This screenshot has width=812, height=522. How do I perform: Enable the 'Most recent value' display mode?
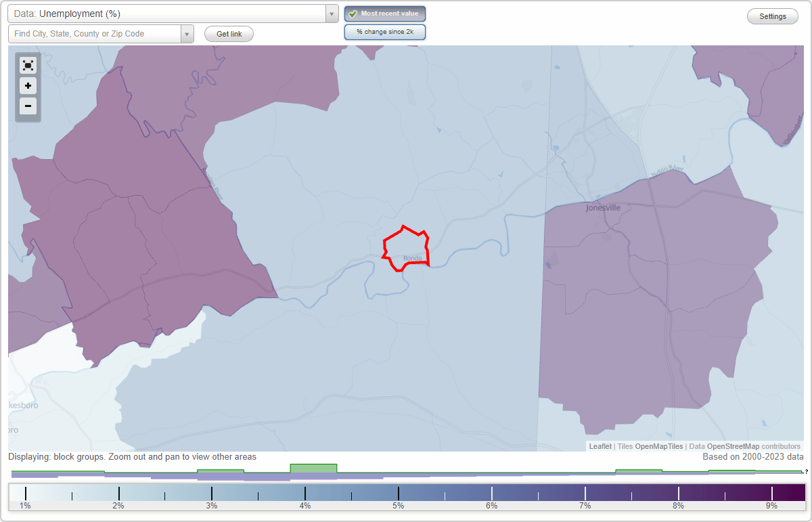point(384,14)
